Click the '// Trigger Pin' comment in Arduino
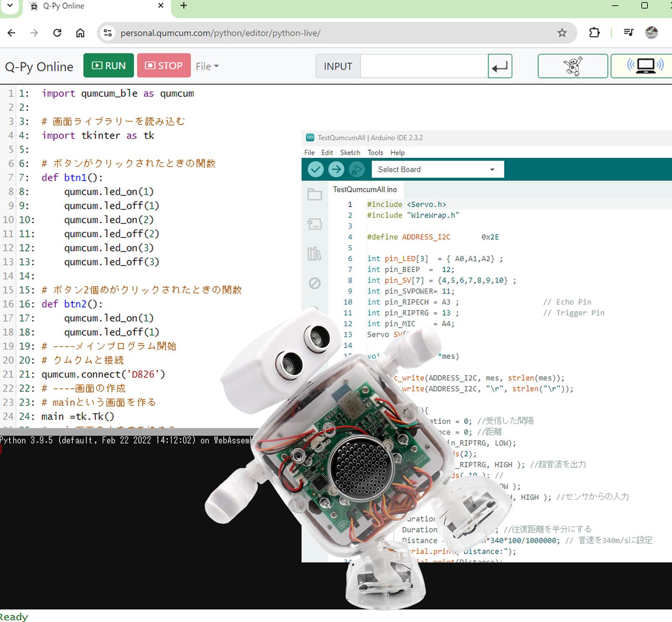This screenshot has height=622, width=672. point(574,313)
